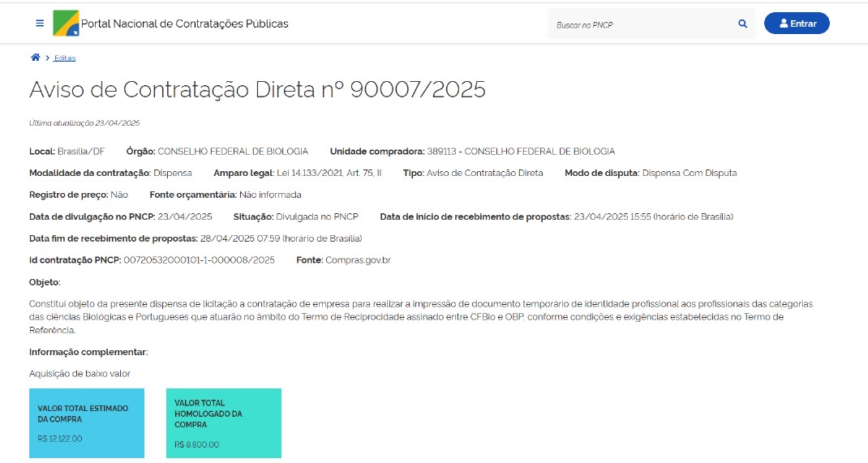Click the Unidade compradora 389113 value

pos(520,152)
